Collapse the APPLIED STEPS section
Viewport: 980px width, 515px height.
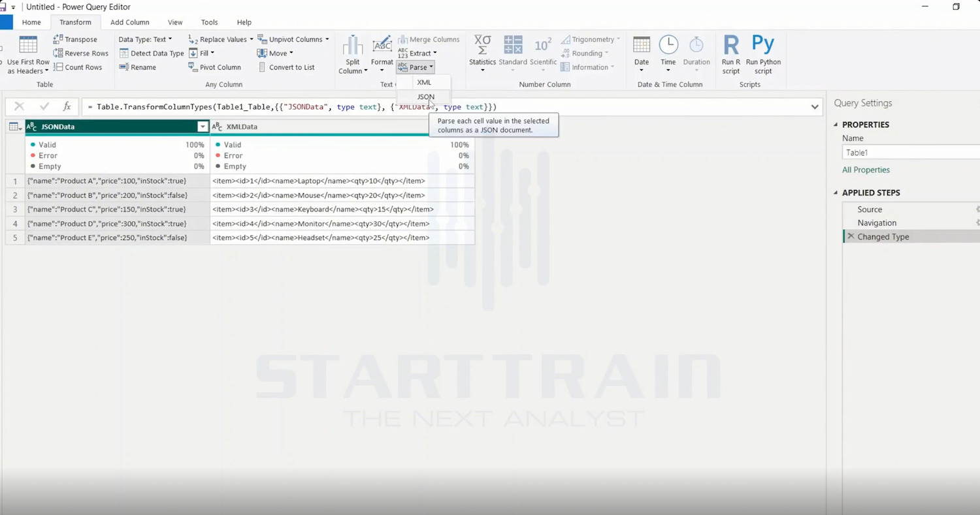click(x=836, y=193)
